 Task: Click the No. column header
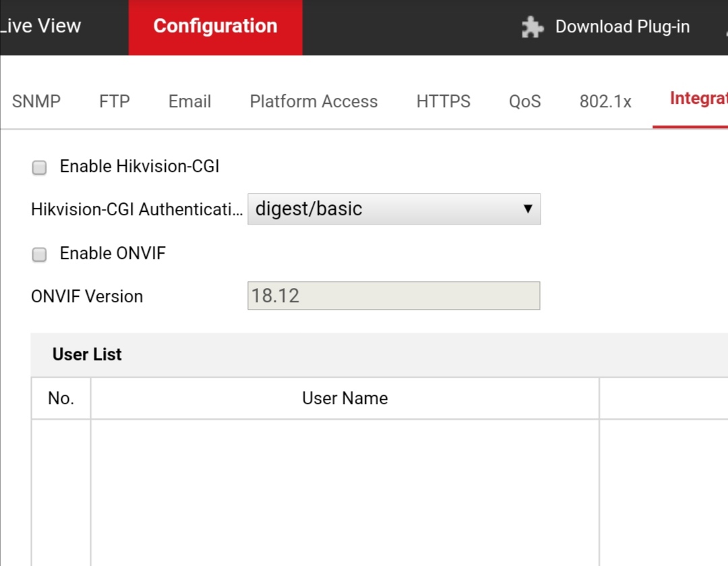coord(61,398)
